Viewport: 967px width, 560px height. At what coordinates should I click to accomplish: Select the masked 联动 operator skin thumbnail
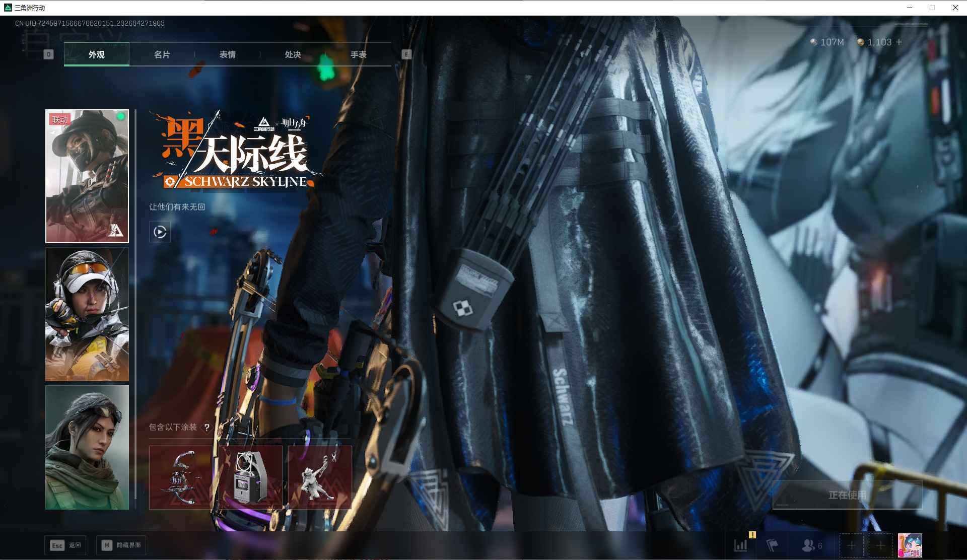pos(87,176)
